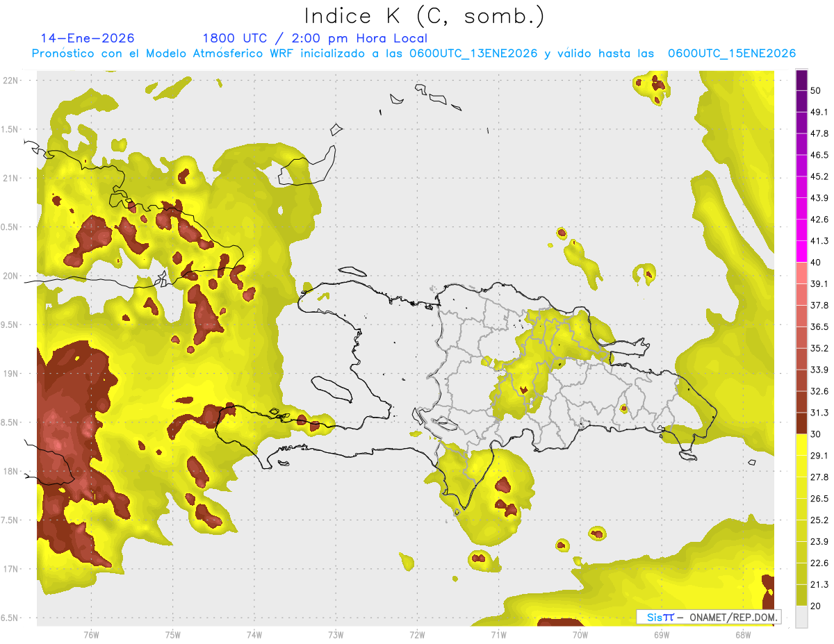This screenshot has height=644, width=834.
Task: Click the longitude axis label "74W"
Action: [254, 635]
